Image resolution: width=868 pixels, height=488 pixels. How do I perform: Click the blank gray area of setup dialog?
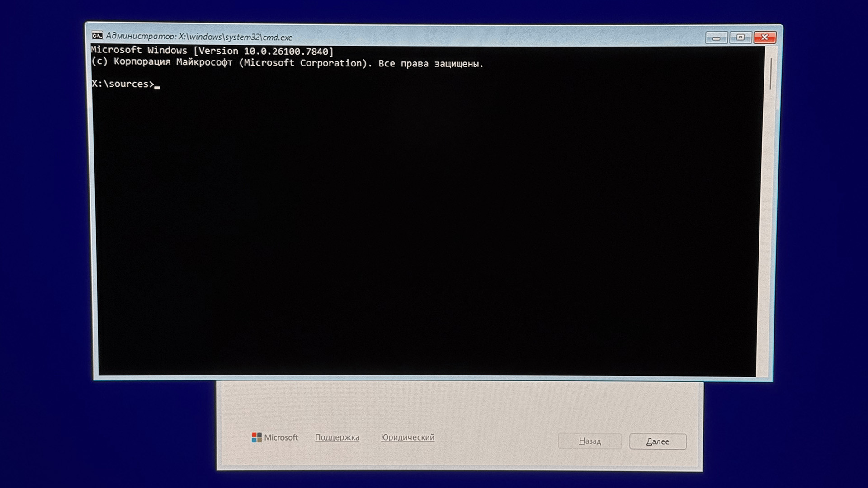click(452, 407)
